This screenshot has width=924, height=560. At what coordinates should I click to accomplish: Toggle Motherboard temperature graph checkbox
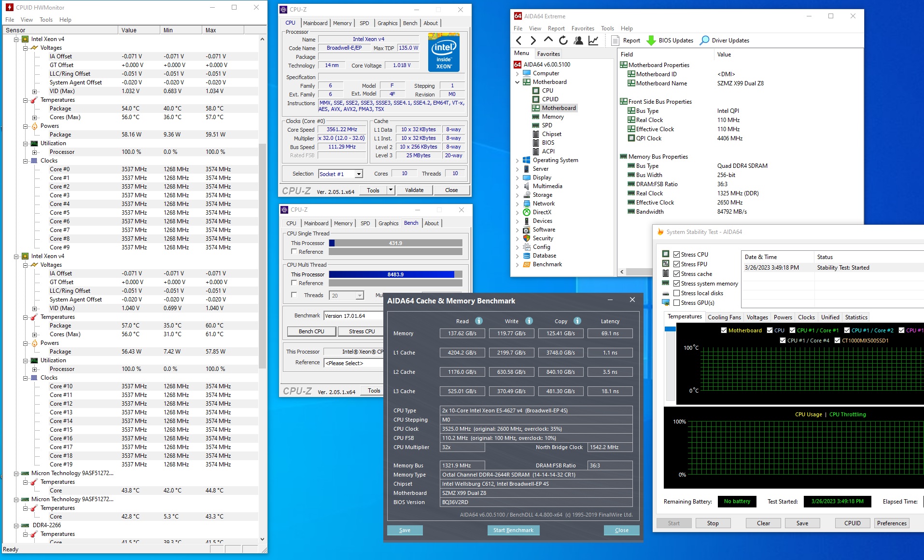pos(724,330)
